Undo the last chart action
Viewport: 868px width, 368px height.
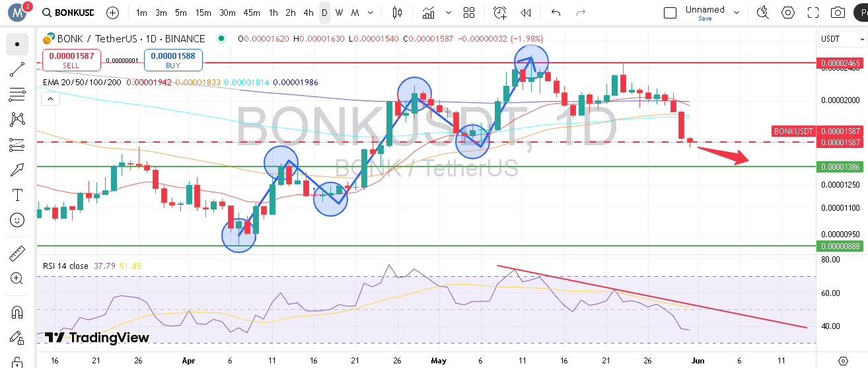tap(556, 13)
